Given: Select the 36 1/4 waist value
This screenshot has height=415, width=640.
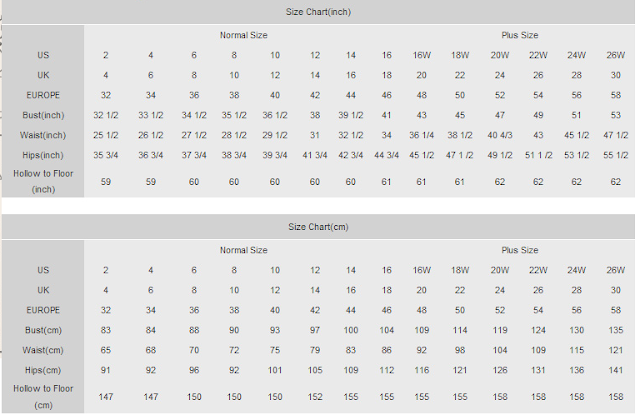Looking at the screenshot, I should pyautogui.click(x=422, y=135).
